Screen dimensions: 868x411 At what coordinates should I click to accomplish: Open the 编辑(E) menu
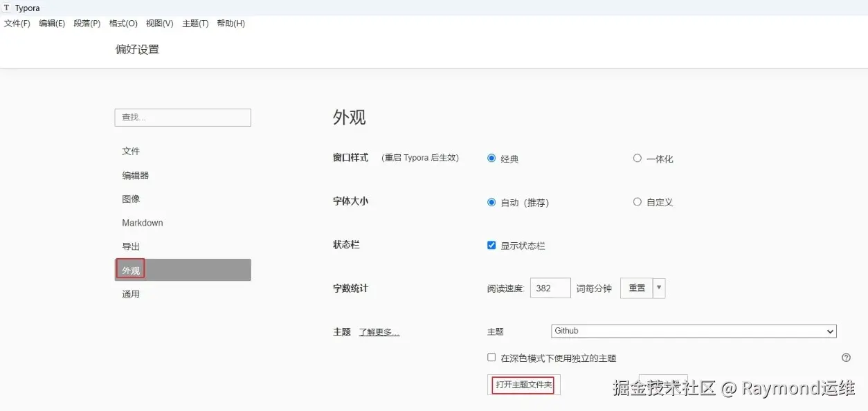pyautogui.click(x=52, y=24)
